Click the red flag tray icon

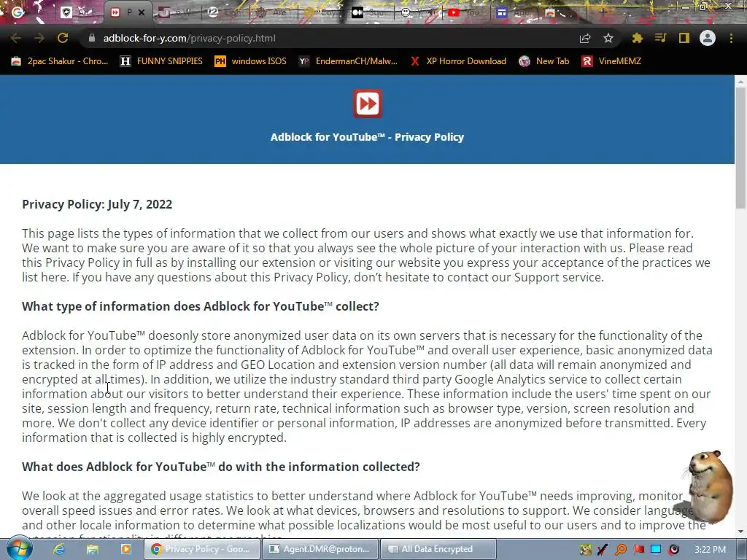point(638,550)
